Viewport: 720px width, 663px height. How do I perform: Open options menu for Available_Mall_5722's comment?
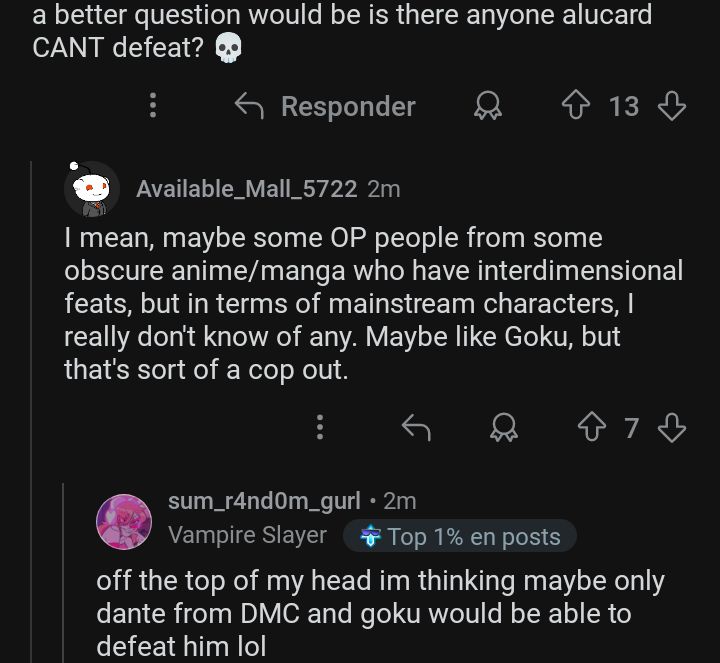point(320,428)
